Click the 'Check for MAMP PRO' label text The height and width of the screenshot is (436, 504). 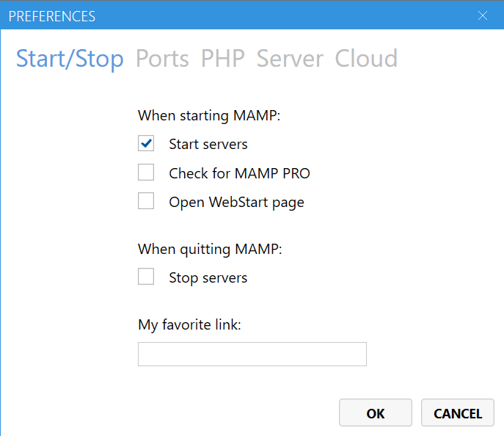239,173
